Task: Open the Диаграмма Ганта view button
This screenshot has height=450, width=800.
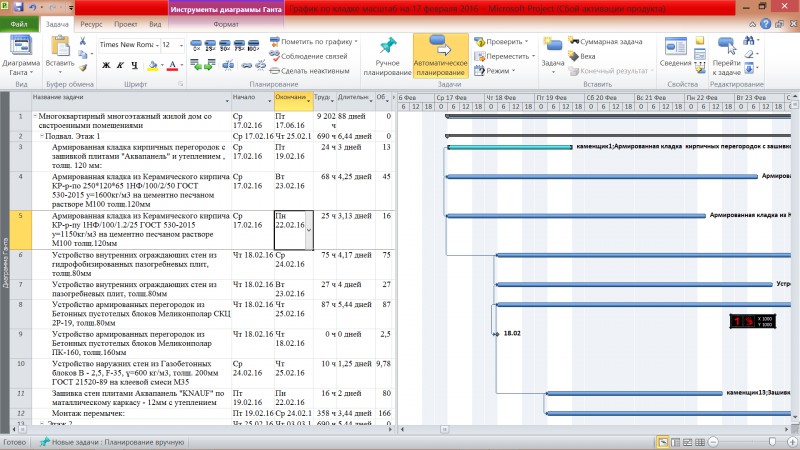Action: coord(21,56)
